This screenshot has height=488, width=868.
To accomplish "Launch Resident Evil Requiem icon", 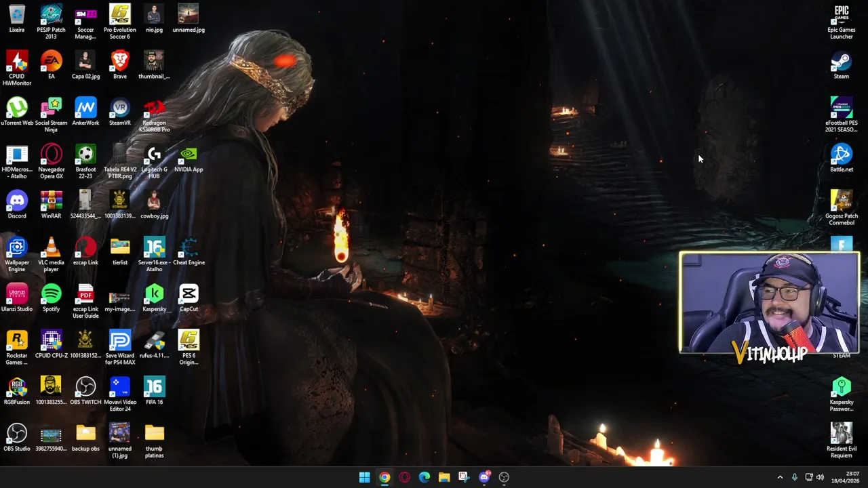I will [x=842, y=441].
